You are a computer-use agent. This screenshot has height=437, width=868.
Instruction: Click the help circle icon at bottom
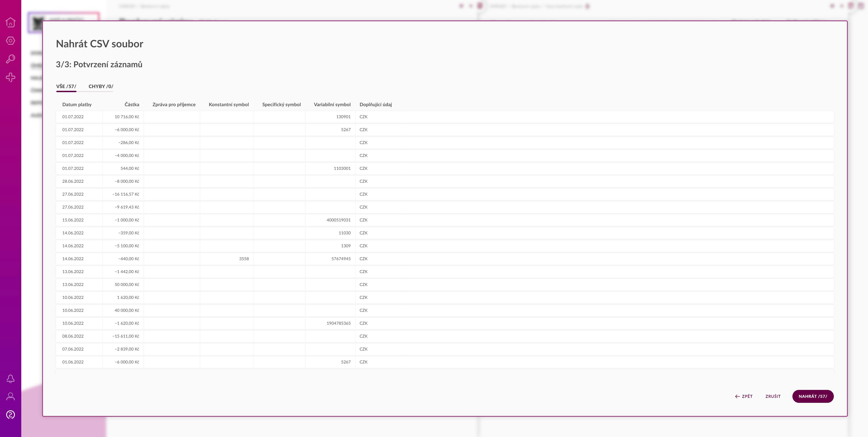(10, 415)
